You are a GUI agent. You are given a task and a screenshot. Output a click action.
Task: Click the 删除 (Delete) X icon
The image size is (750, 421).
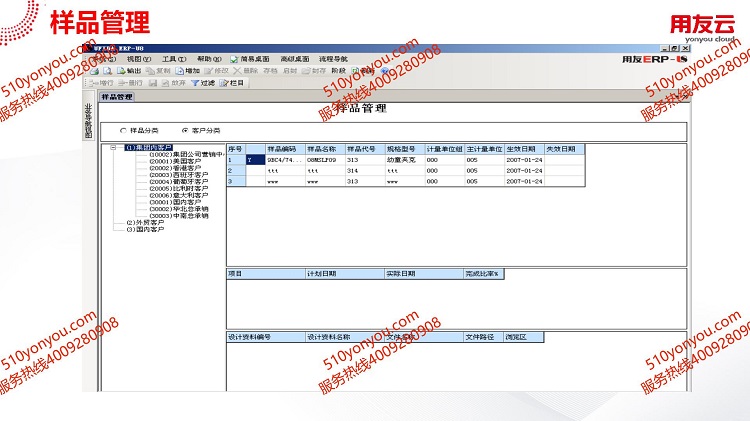[238, 71]
